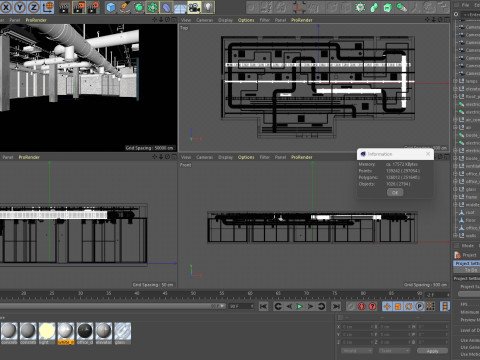Image resolution: width=480 pixels, height=360 pixels.
Task: Open Top viewport Cameras menu
Action: coord(204,20)
